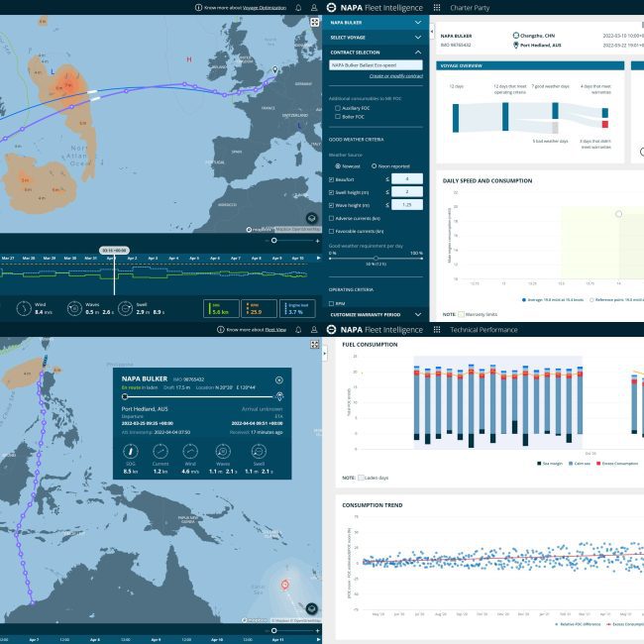Select Nowcast weather source

tap(338, 165)
